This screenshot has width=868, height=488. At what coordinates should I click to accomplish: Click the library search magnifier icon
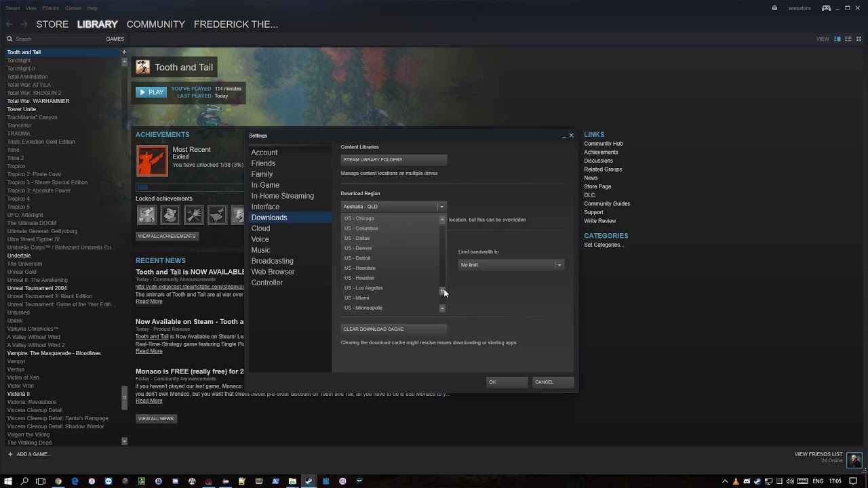9,39
